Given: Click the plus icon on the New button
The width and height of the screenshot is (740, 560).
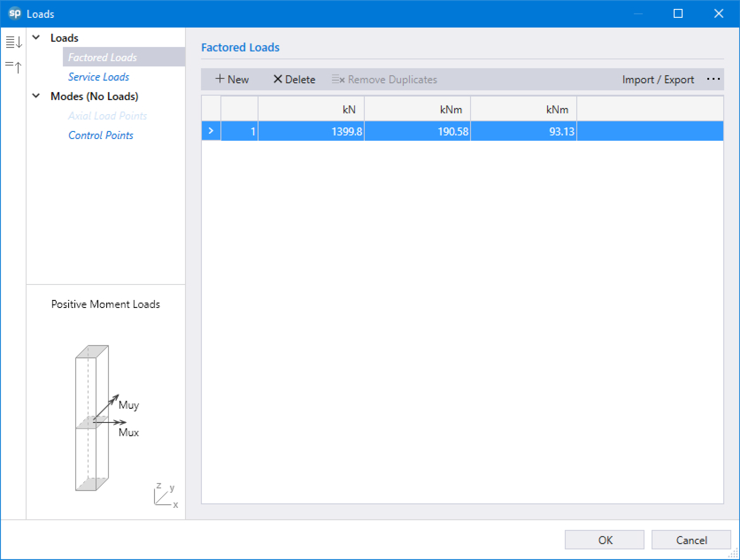Looking at the screenshot, I should (x=219, y=79).
